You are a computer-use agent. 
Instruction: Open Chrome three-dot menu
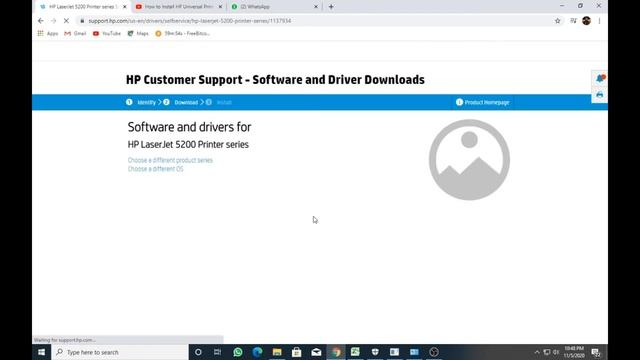pyautogui.click(x=599, y=21)
